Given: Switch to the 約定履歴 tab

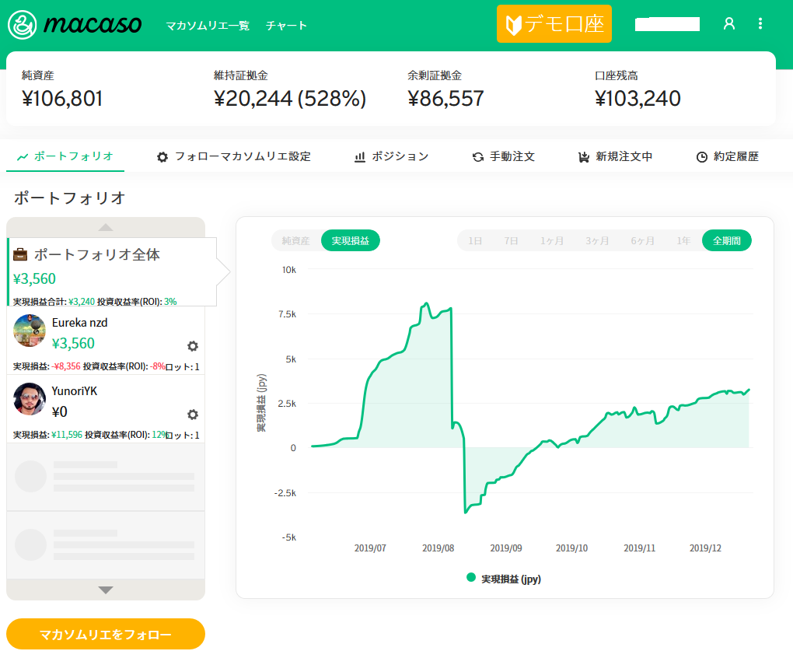Looking at the screenshot, I should coord(727,156).
